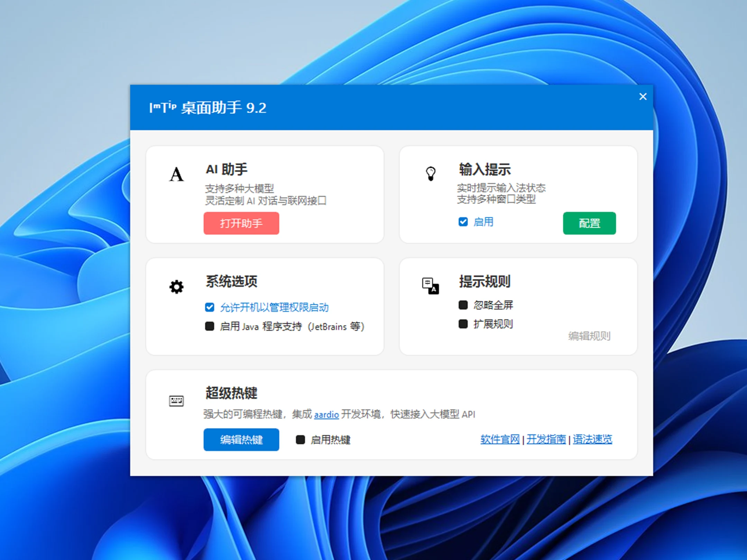Image resolution: width=747 pixels, height=560 pixels.
Task: Click the 系统选项 gear icon
Action: [x=176, y=287]
